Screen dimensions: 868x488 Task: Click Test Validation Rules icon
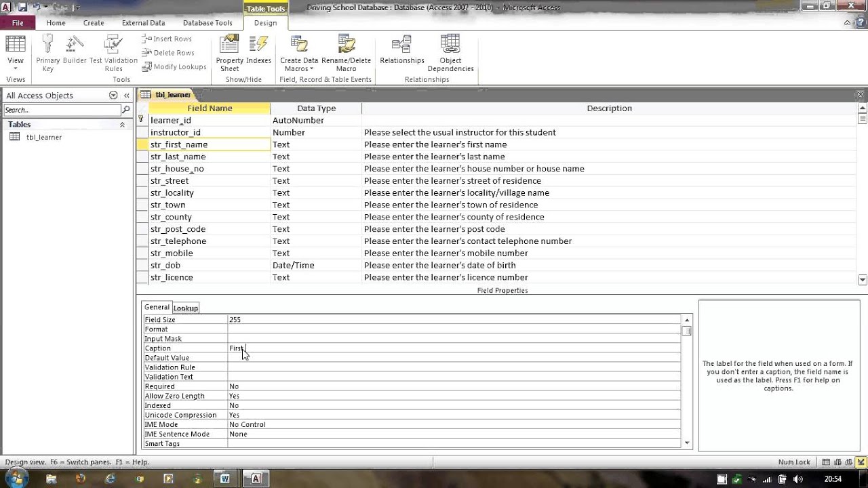(x=113, y=53)
